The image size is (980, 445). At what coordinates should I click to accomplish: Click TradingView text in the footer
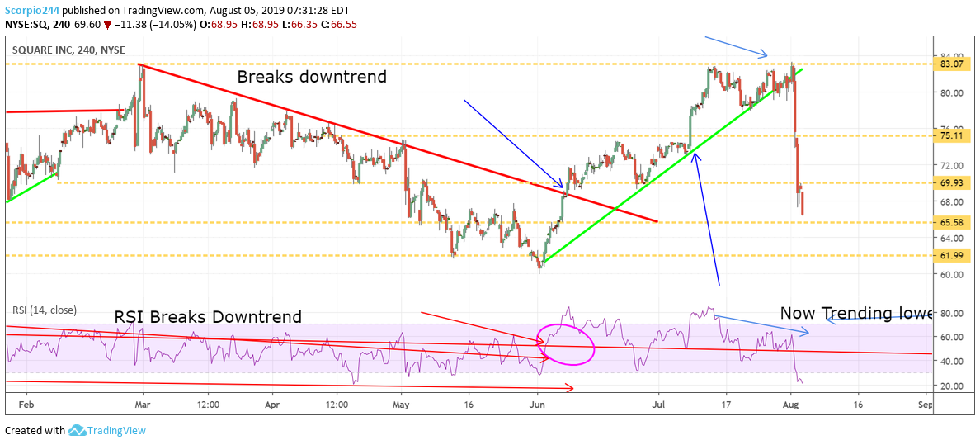pyautogui.click(x=120, y=430)
